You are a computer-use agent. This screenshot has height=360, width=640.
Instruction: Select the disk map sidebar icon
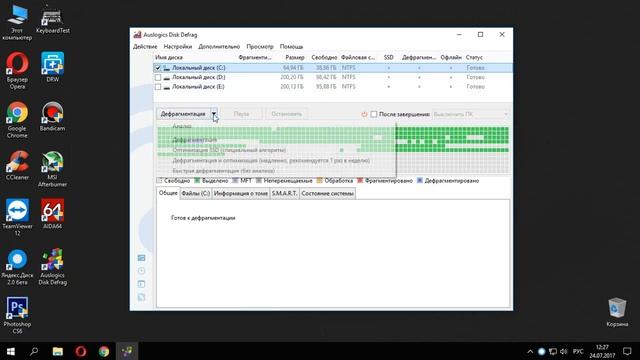[141, 258]
